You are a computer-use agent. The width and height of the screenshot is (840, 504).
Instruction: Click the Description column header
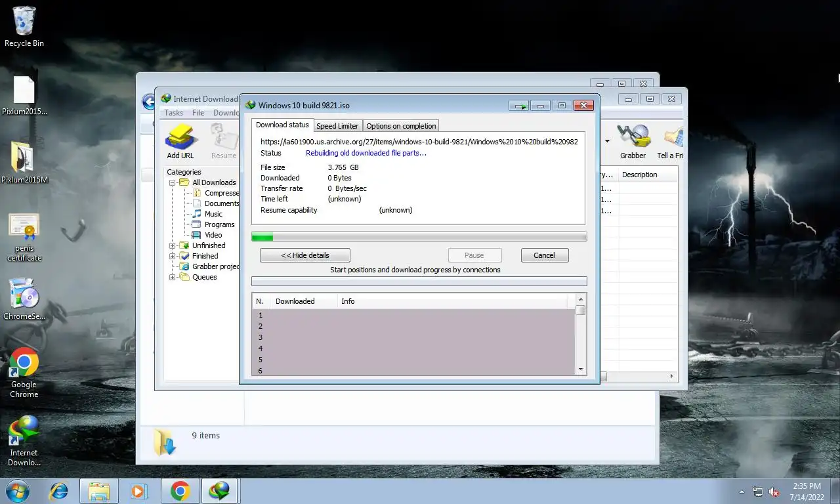click(648, 175)
